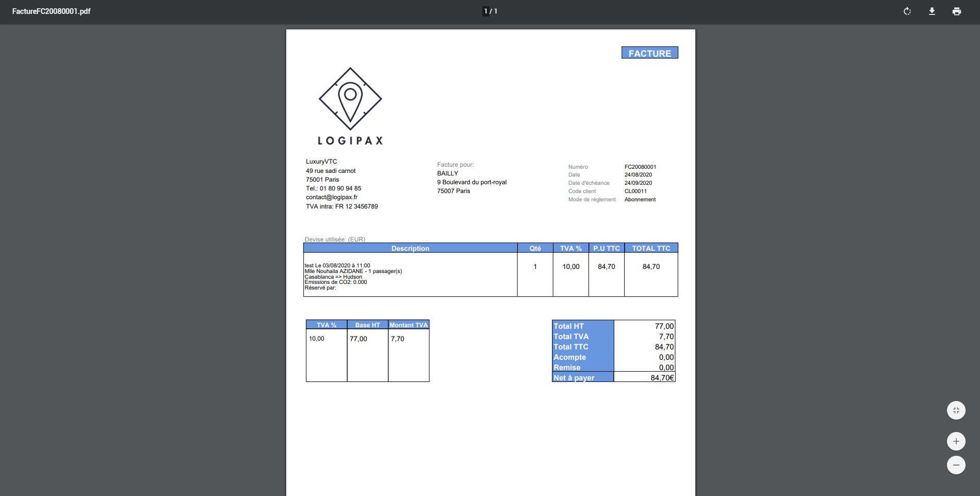
Task: Zoom in with the plus button
Action: click(x=956, y=441)
